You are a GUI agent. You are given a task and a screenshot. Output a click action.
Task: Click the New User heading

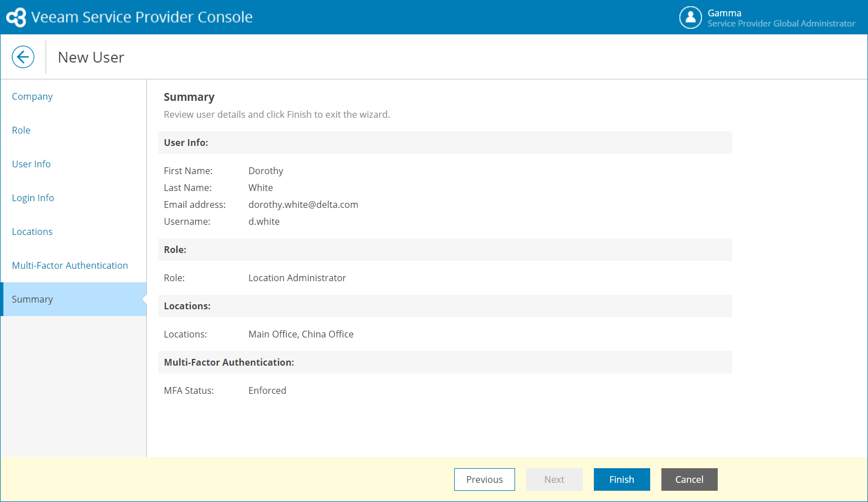[91, 57]
